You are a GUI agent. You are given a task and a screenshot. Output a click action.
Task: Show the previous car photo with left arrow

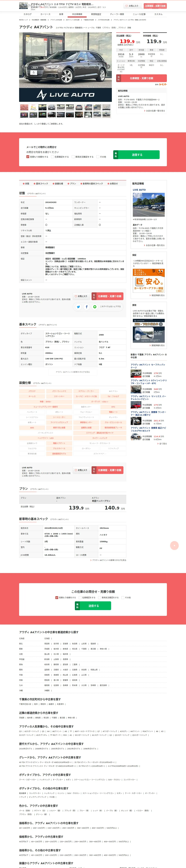[x=23, y=67]
